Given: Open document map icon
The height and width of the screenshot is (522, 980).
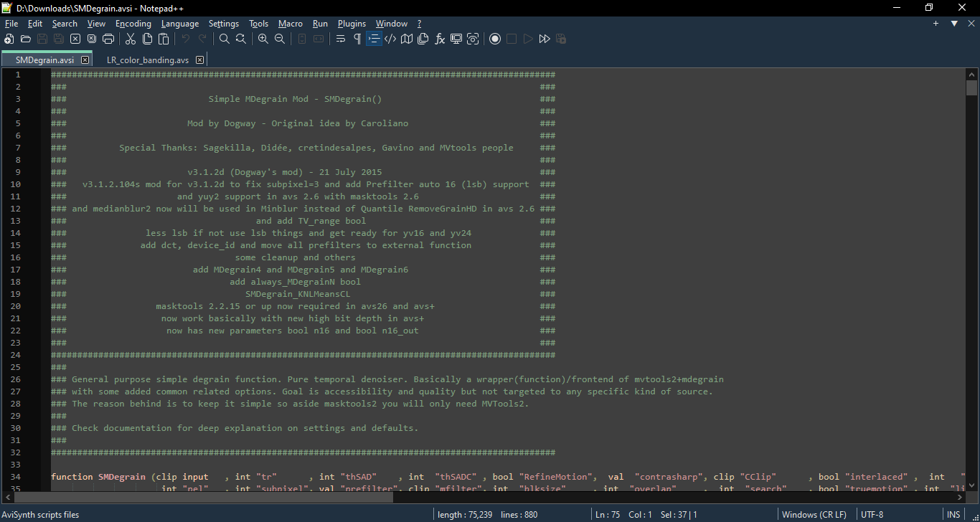Looking at the screenshot, I should coord(407,39).
